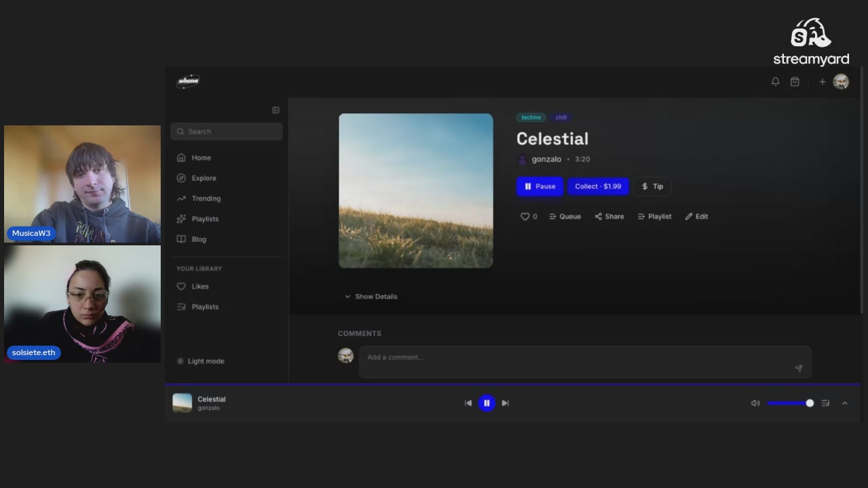This screenshot has width=868, height=488.
Task: Edit the Celestial track
Action: 696,216
